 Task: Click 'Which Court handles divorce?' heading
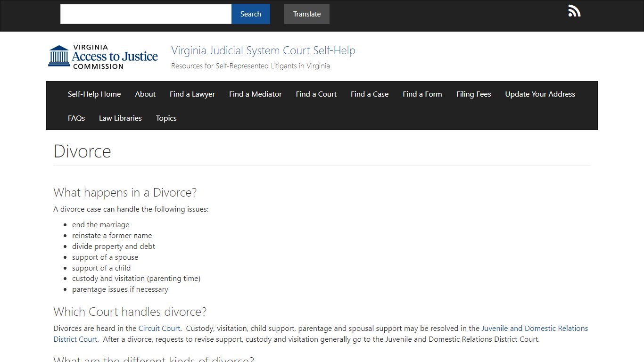pos(130,312)
